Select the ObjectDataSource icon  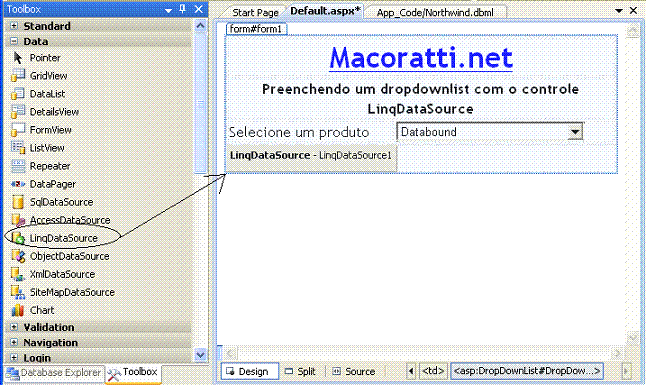18,256
